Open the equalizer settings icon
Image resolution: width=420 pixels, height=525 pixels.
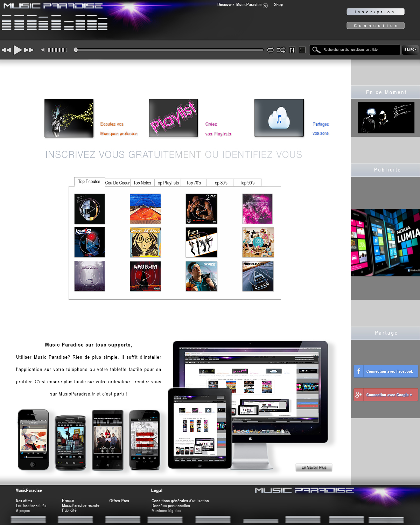292,50
